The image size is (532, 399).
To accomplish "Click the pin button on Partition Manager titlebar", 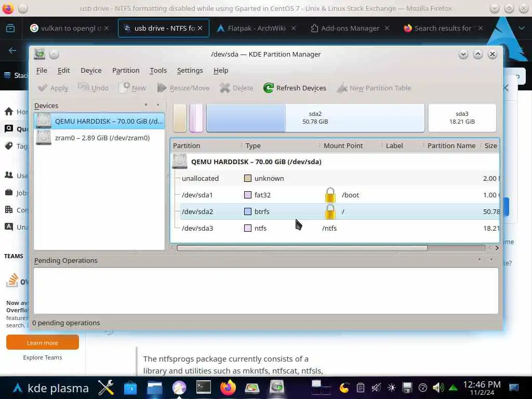I will coord(54,54).
